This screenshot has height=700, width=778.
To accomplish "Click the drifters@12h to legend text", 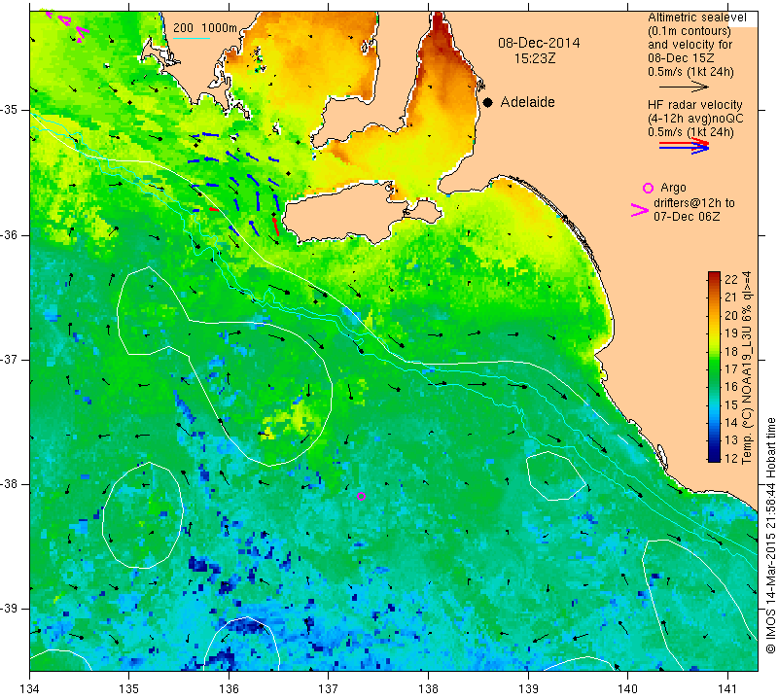I will 694,203.
